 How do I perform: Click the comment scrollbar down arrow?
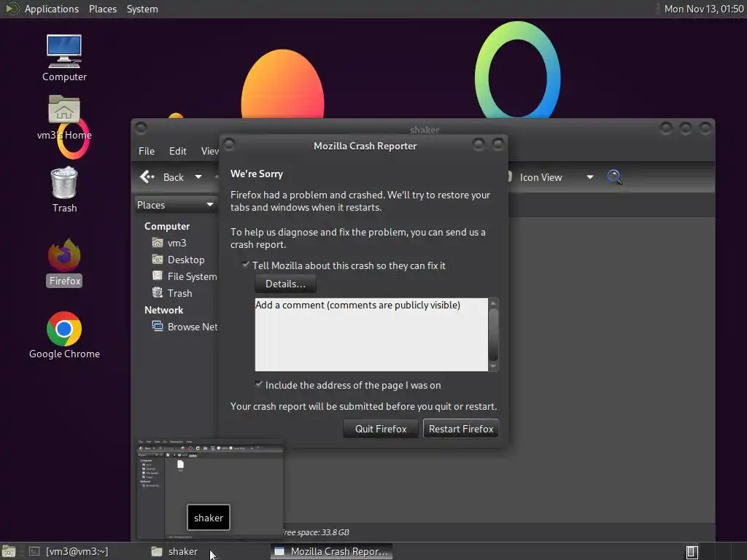(x=494, y=366)
